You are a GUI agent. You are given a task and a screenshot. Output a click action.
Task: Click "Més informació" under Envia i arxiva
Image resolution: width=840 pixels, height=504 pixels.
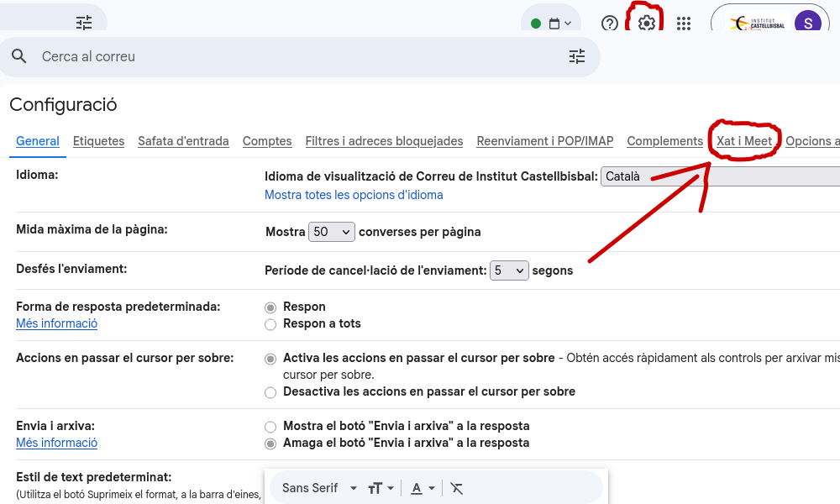[x=56, y=443]
